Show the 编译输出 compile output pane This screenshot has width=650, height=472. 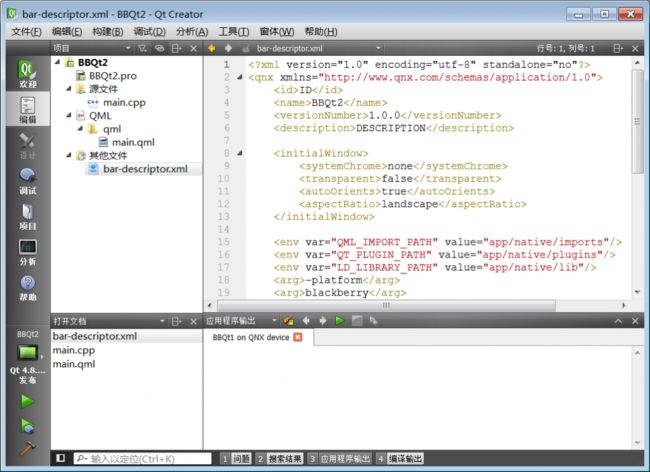400,458
